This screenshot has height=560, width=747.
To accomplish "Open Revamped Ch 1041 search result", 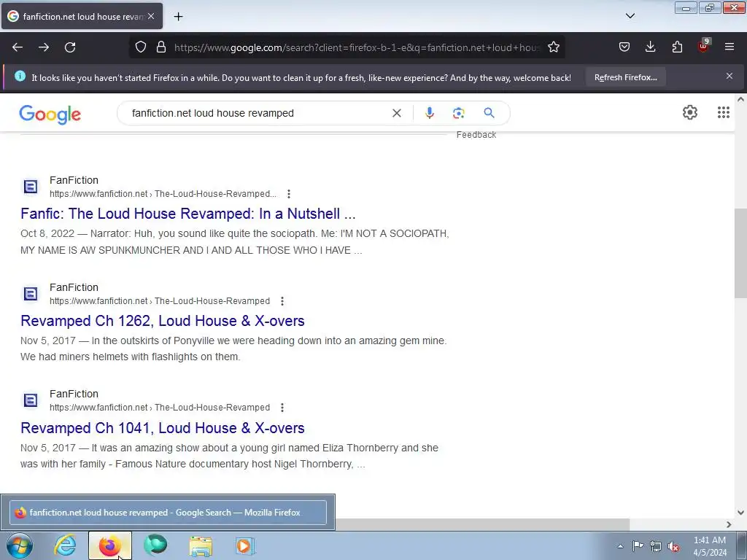I will click(163, 428).
